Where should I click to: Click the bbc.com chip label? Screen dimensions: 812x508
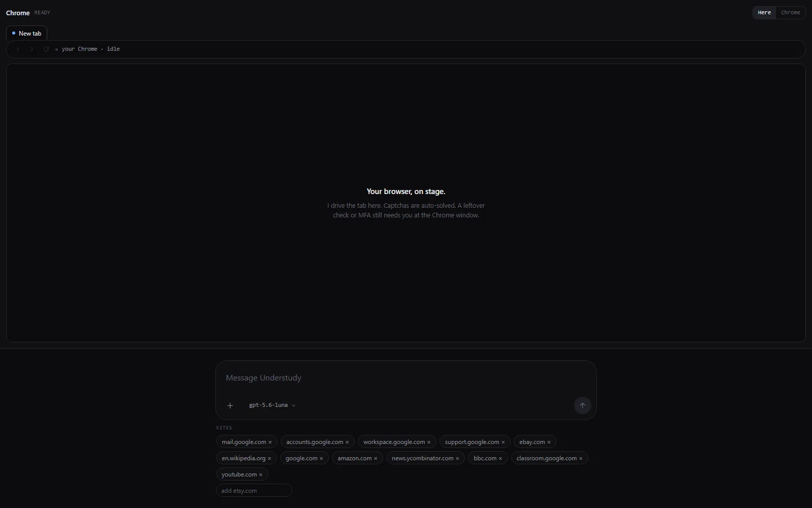coord(485,458)
